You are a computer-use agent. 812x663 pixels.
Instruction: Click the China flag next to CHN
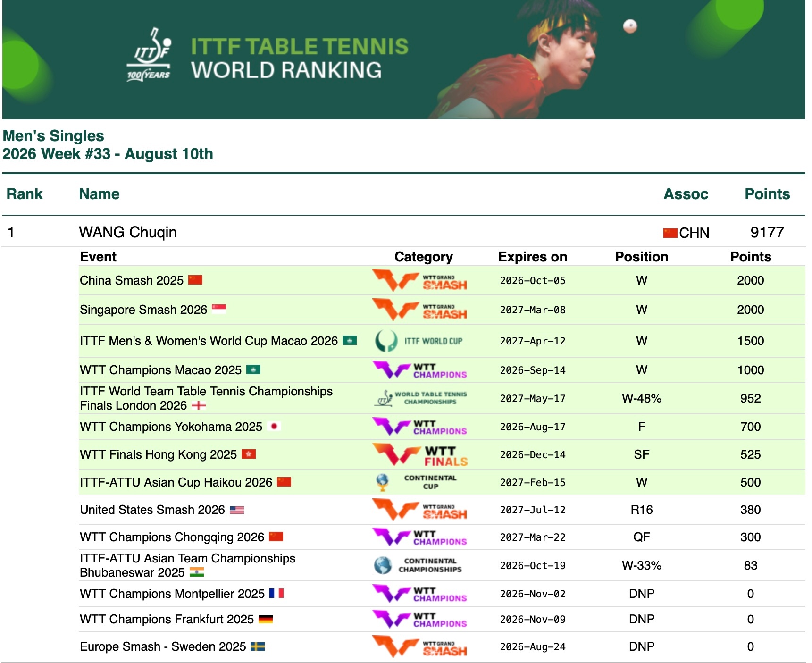pos(670,233)
